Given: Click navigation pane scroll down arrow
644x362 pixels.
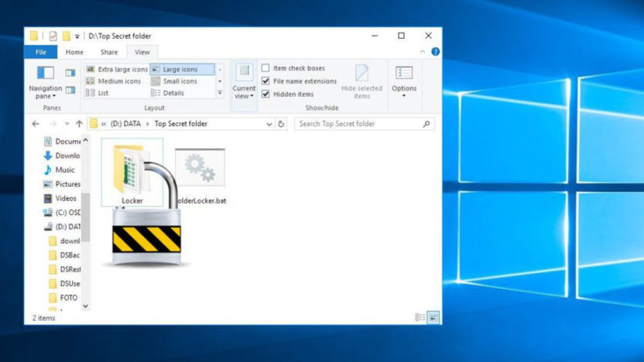Looking at the screenshot, I should pyautogui.click(x=85, y=306).
